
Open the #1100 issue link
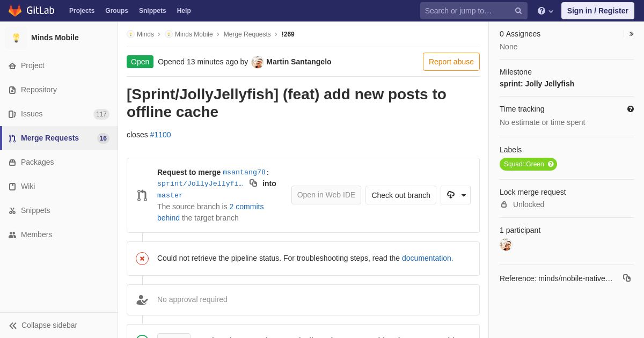tap(160, 135)
